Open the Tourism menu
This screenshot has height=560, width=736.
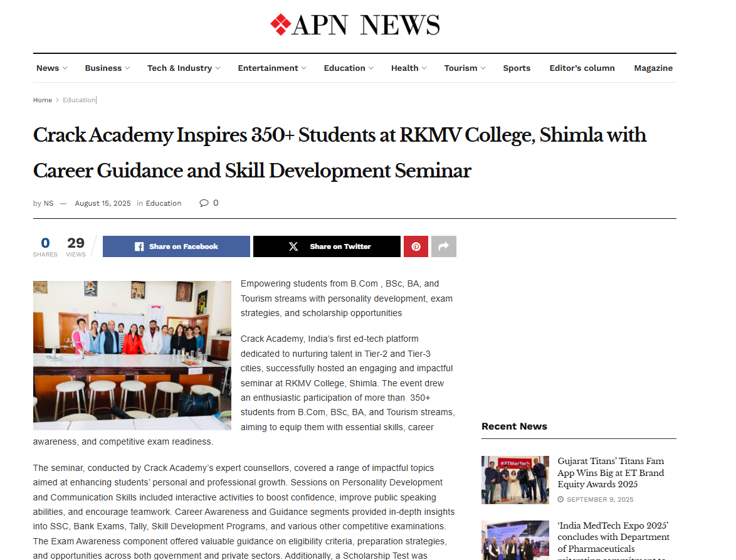coord(461,68)
